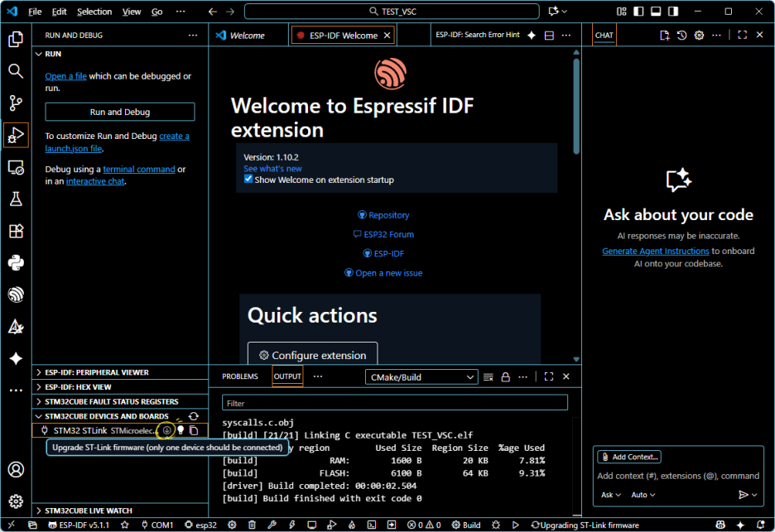Click the Open a file link

point(65,76)
